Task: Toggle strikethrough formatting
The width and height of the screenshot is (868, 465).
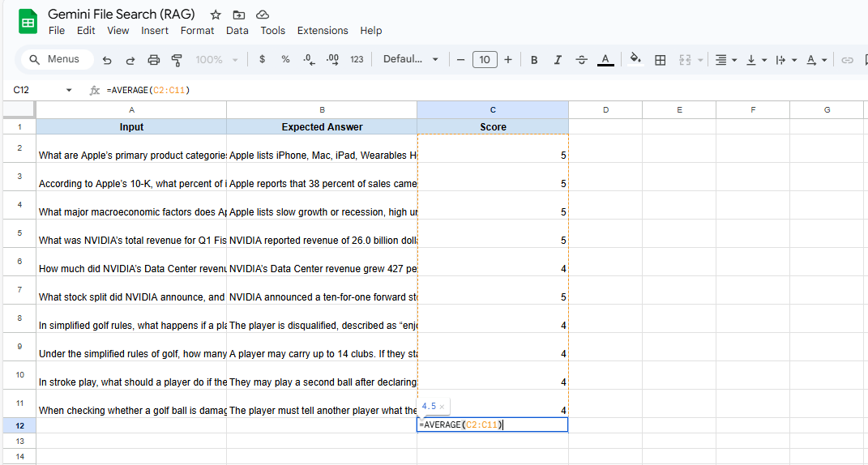Action: 581,60
